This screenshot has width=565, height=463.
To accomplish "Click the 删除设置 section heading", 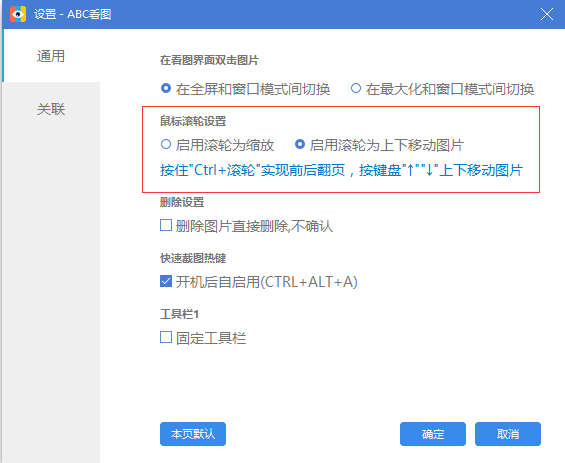I will 182,202.
